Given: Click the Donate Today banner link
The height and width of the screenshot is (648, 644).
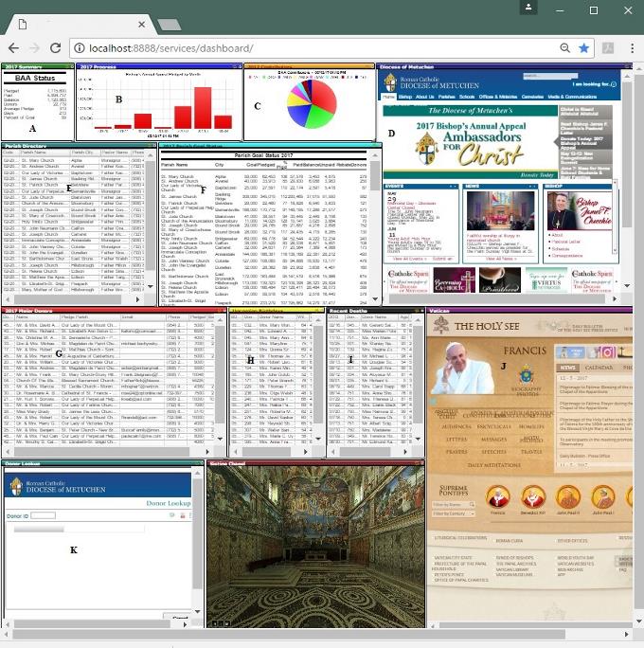Looking at the screenshot, I should click(x=537, y=175).
